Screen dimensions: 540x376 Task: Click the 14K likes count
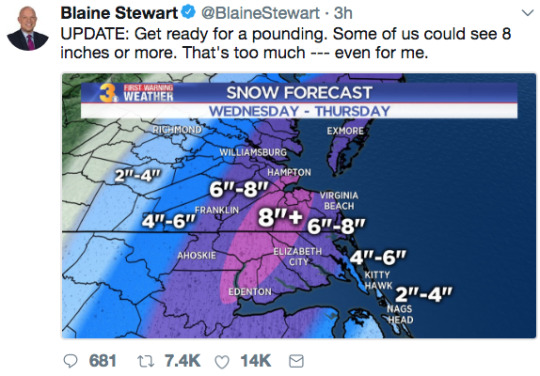pyautogui.click(x=256, y=361)
